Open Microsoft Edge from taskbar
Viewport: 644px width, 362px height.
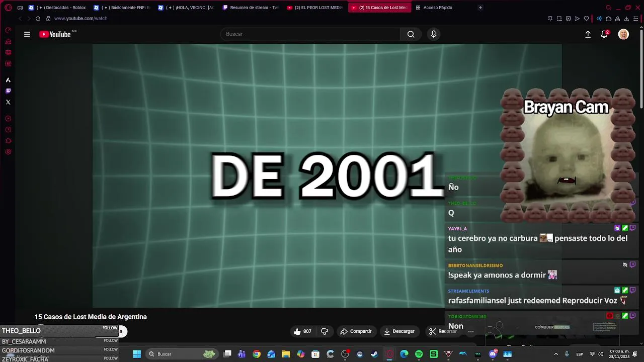pos(404,354)
